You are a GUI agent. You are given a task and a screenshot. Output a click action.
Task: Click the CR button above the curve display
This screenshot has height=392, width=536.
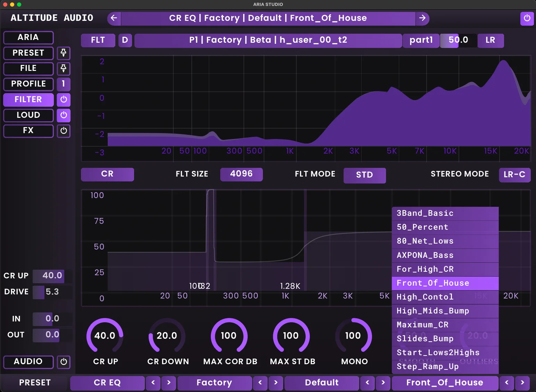[x=107, y=174]
